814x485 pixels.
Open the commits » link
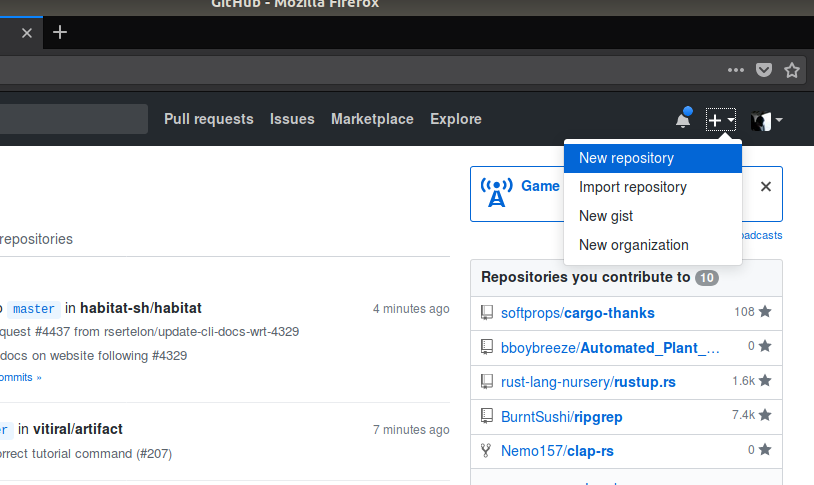coord(20,378)
